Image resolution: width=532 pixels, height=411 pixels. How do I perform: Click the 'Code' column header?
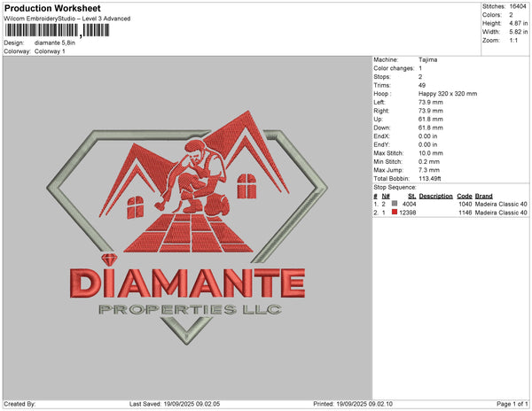tap(464, 196)
